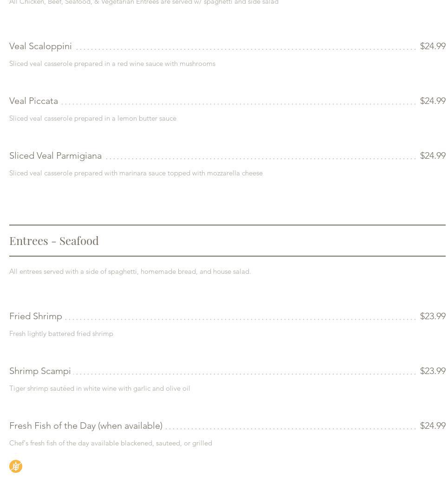Click the Veal Scaloppini item title
Screen dimensions: 448x503
[x=40, y=46]
